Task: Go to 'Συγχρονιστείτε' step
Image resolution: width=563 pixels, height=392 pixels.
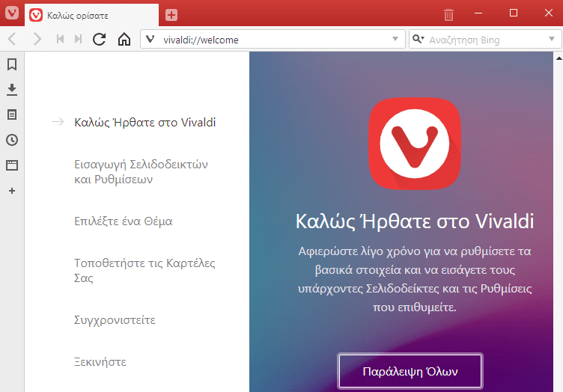Action: pyautogui.click(x=115, y=320)
